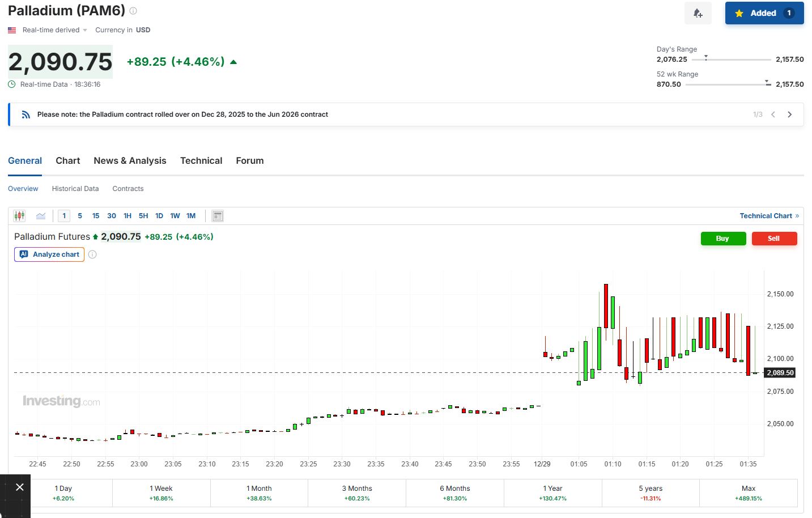Click the news feed icon in the notice bar
Image resolution: width=812 pixels, height=518 pixels.
click(25, 114)
